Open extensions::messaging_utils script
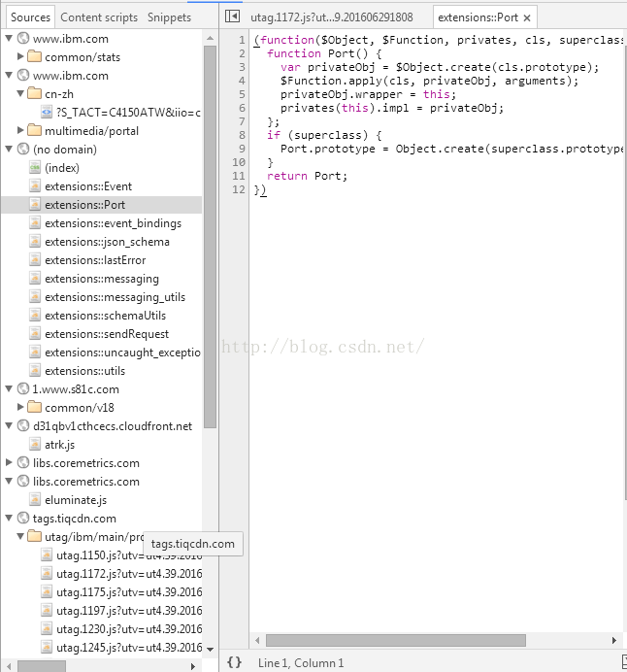The height and width of the screenshot is (672, 627). point(115,297)
